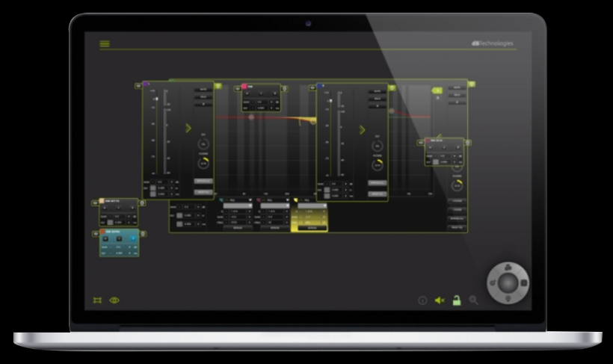Viewport: 613px width, 364px height.
Task: Toggle the green unlocked padlock icon
Action: [x=457, y=300]
